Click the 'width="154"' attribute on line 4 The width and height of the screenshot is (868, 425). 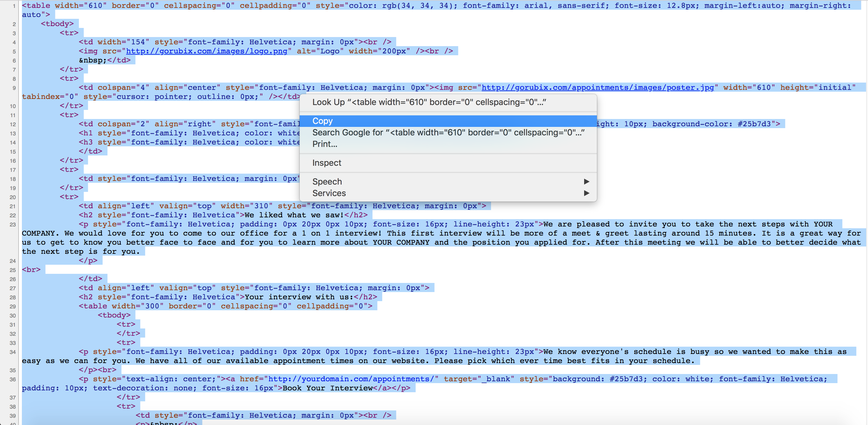pyautogui.click(x=123, y=42)
